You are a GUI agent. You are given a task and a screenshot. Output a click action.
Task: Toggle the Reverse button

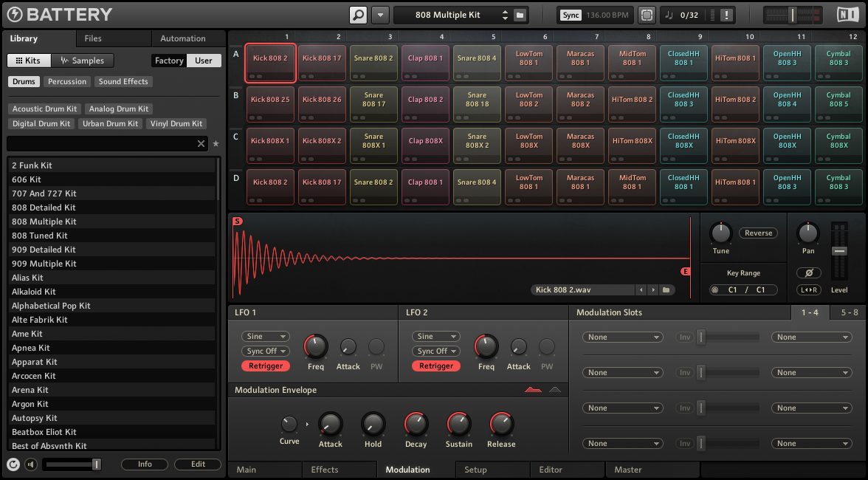(758, 233)
